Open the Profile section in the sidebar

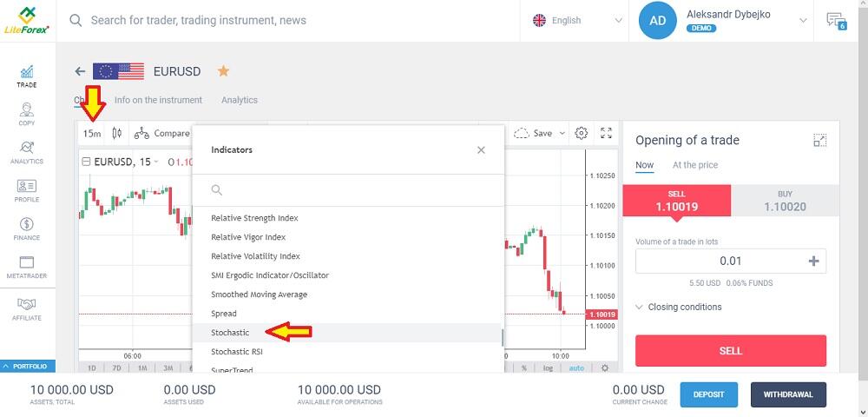[27, 191]
